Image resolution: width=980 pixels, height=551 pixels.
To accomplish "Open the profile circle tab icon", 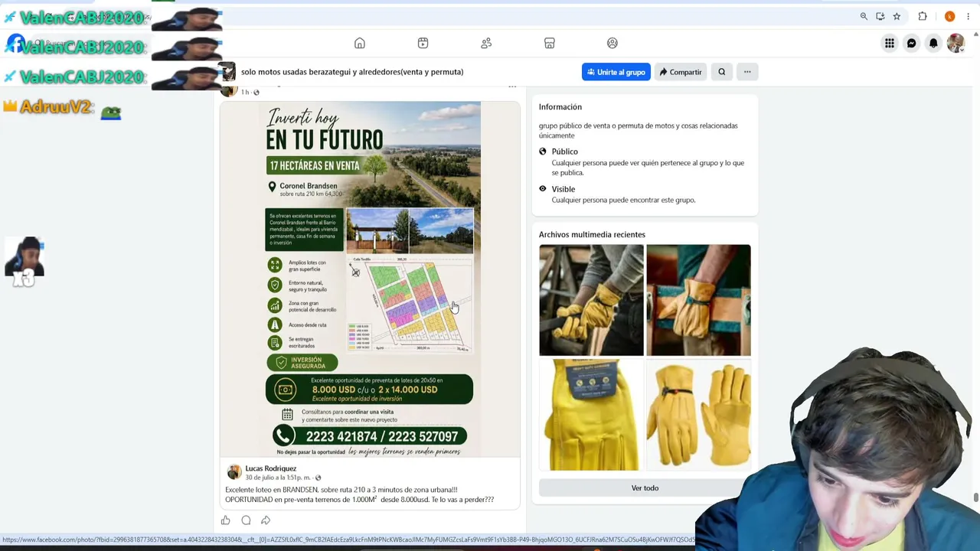I will (x=612, y=44).
